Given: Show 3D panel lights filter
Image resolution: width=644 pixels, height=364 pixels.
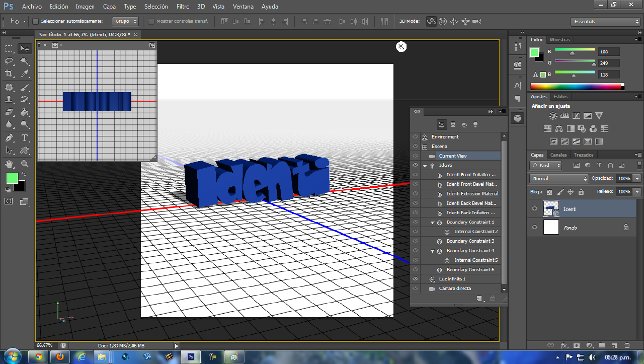Looking at the screenshot, I should (475, 125).
